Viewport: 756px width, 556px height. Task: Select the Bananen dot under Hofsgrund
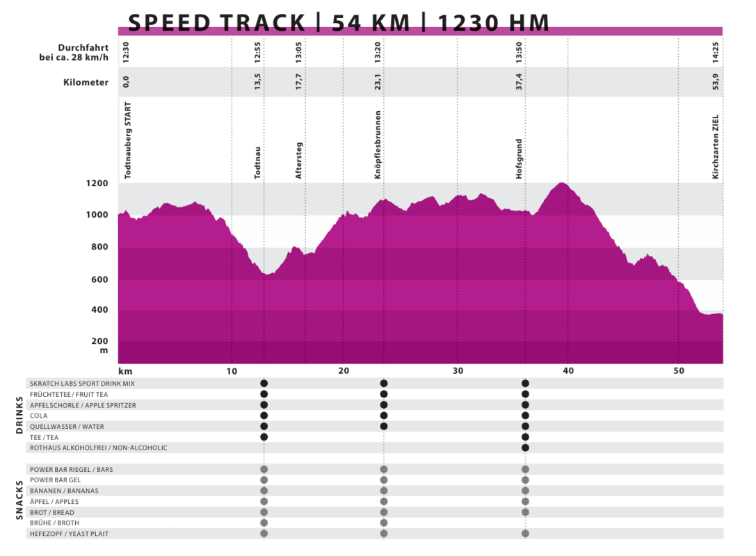coord(525,490)
